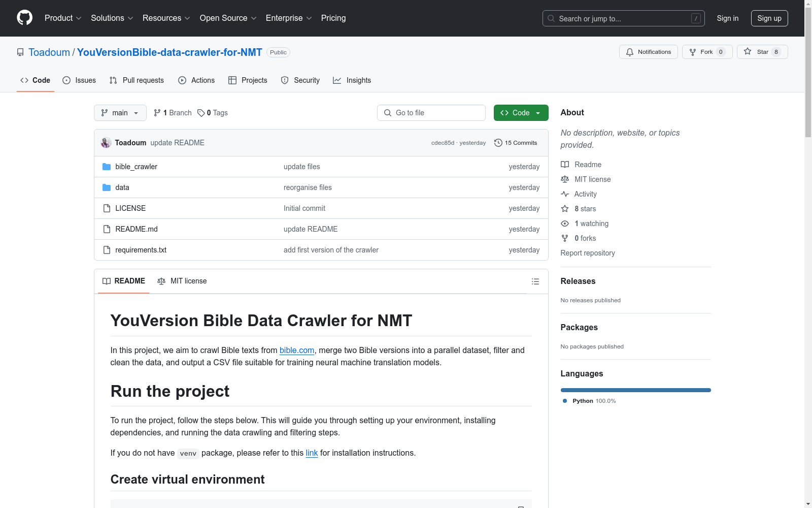812x508 pixels.
Task: Open the requirements.txt file
Action: pos(141,250)
